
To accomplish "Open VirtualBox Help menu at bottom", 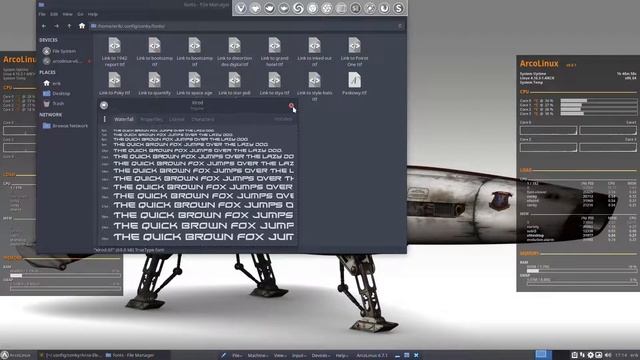I will click(x=342, y=356).
